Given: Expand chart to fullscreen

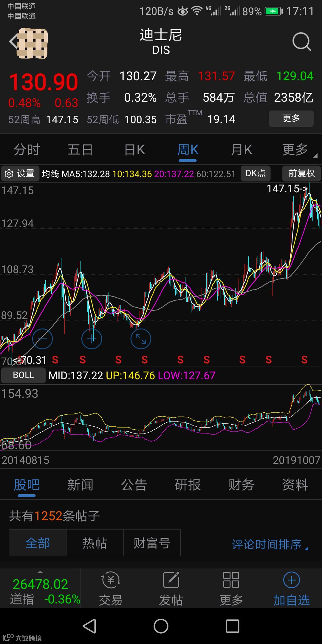Looking at the screenshot, I should [x=141, y=339].
